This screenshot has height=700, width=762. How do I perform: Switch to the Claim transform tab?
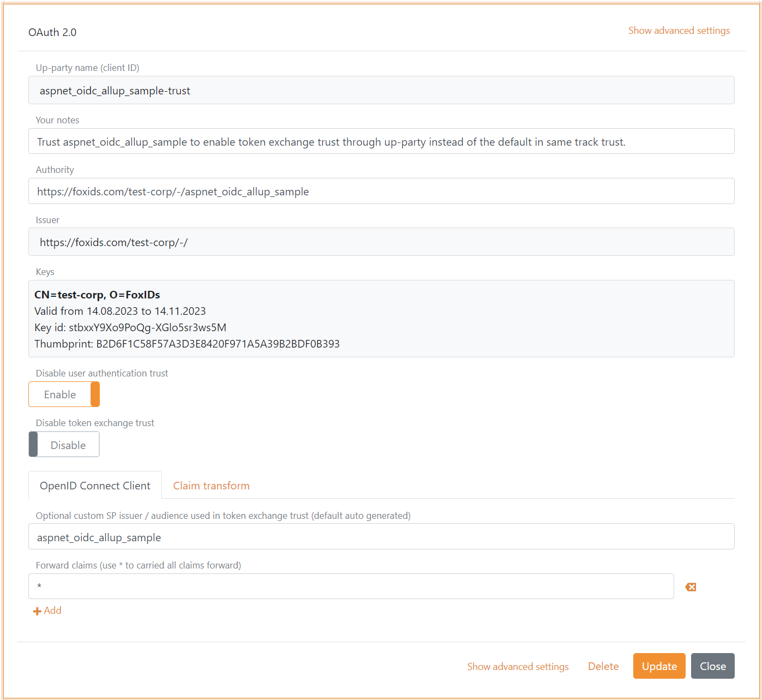(x=211, y=485)
